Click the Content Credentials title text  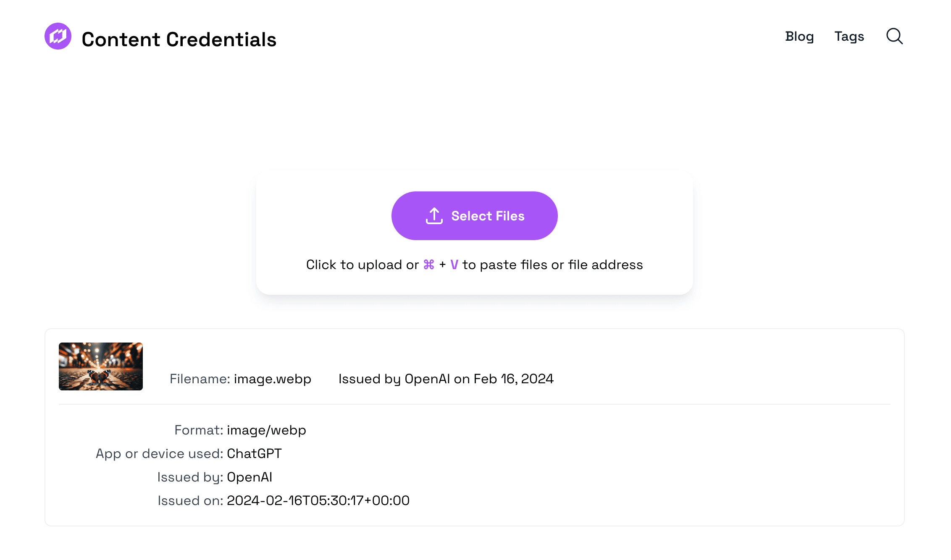(x=179, y=39)
